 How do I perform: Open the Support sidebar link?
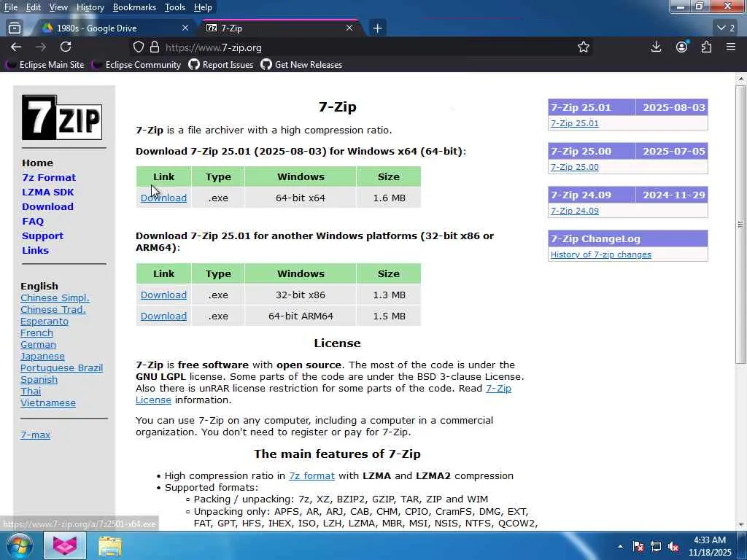42,236
